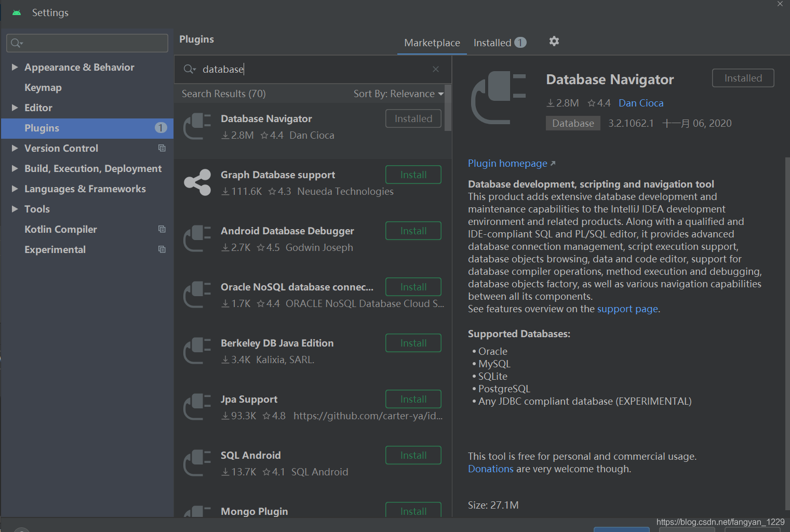The height and width of the screenshot is (532, 790).
Task: Install the Graph Database support plugin
Action: (x=413, y=174)
